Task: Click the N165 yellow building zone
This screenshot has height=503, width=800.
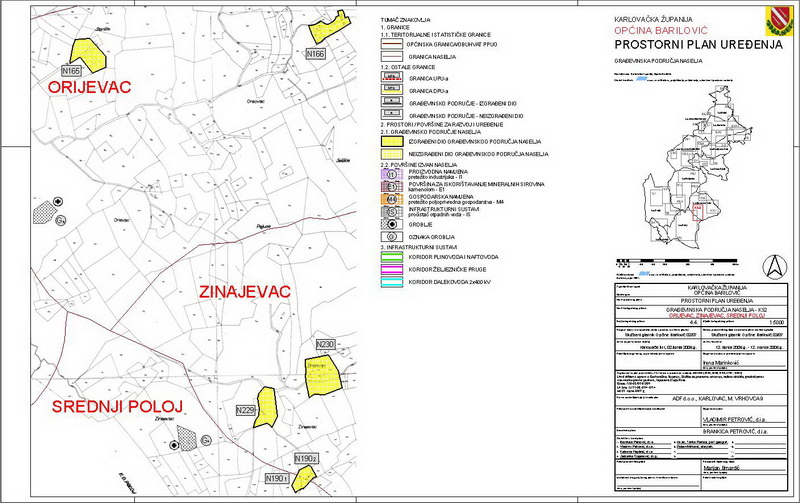Action: pos(87,54)
